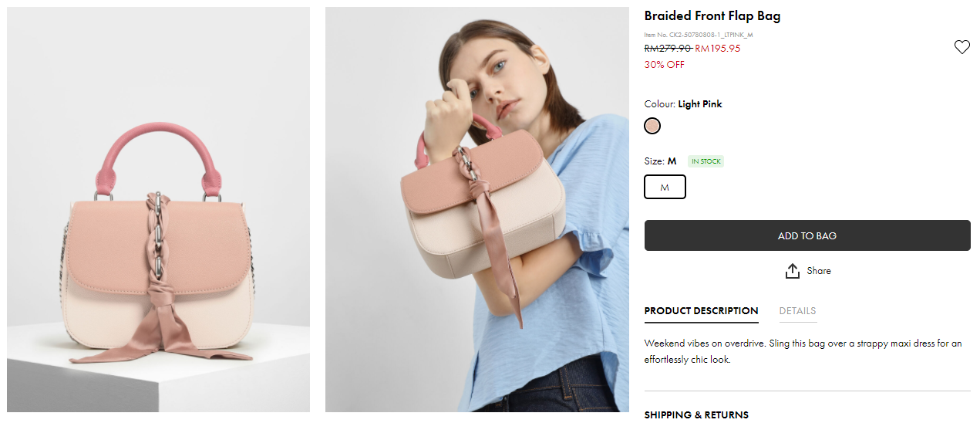Click the crossed-out RM279.90 price
Image resolution: width=980 pixels, height=423 pixels.
[668, 49]
